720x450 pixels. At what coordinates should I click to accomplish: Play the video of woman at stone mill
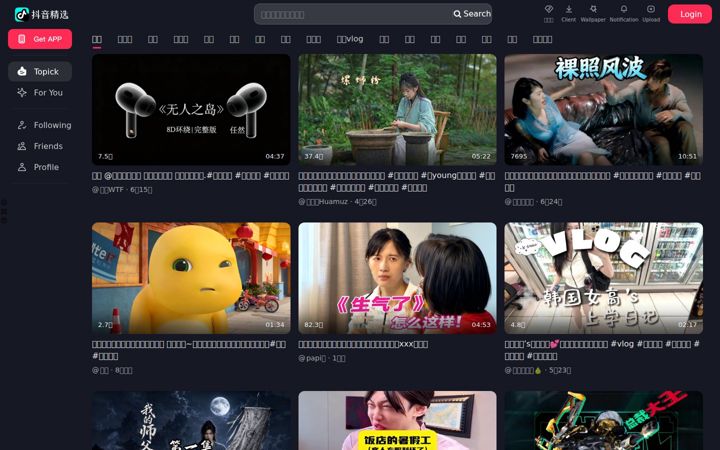click(397, 109)
